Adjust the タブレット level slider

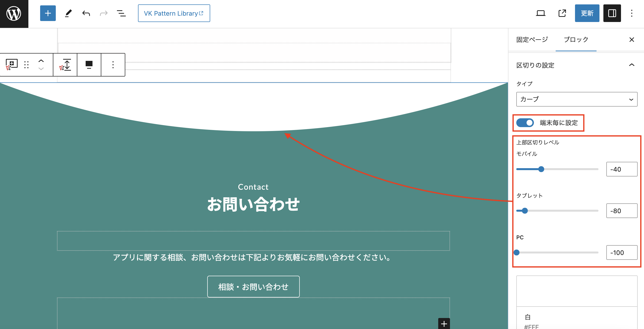[x=557, y=211]
